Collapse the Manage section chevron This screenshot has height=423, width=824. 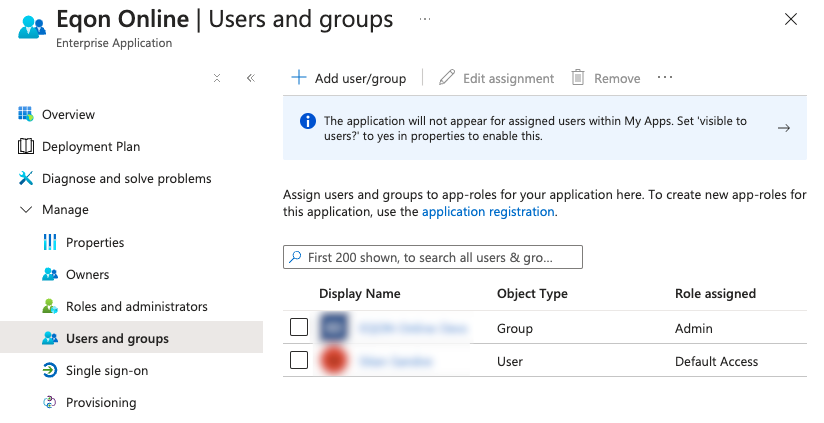tap(25, 210)
